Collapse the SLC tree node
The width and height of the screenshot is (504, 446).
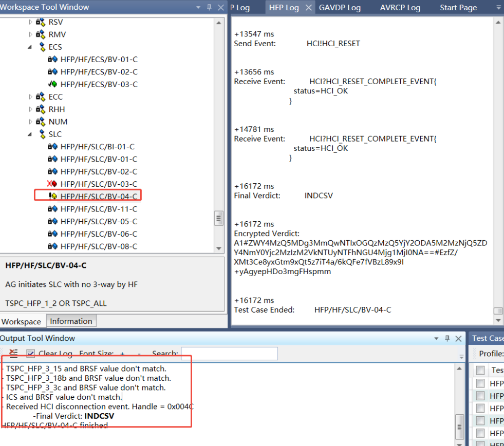pyautogui.click(x=30, y=134)
